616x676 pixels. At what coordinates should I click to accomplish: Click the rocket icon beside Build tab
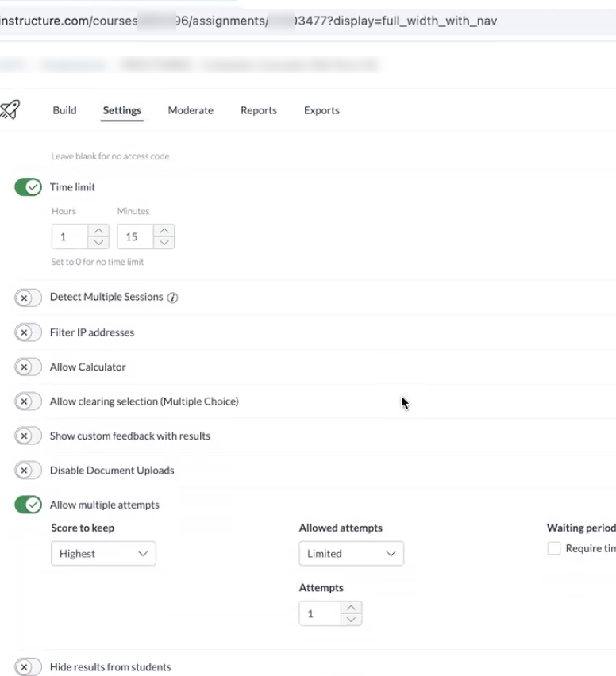click(x=10, y=109)
